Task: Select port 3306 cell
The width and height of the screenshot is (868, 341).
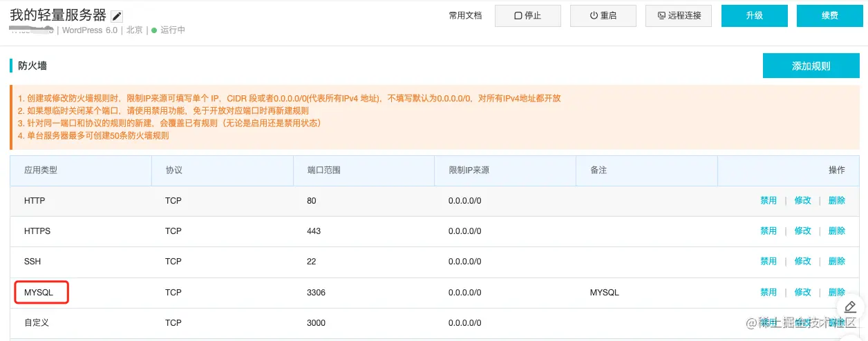Action: click(x=316, y=293)
